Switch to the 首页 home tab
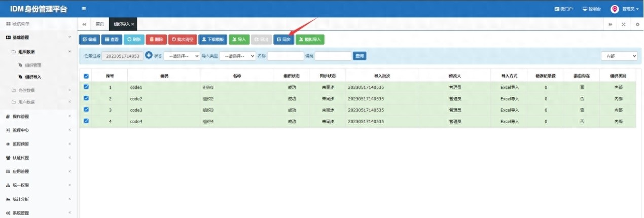644x218 pixels. pos(100,24)
